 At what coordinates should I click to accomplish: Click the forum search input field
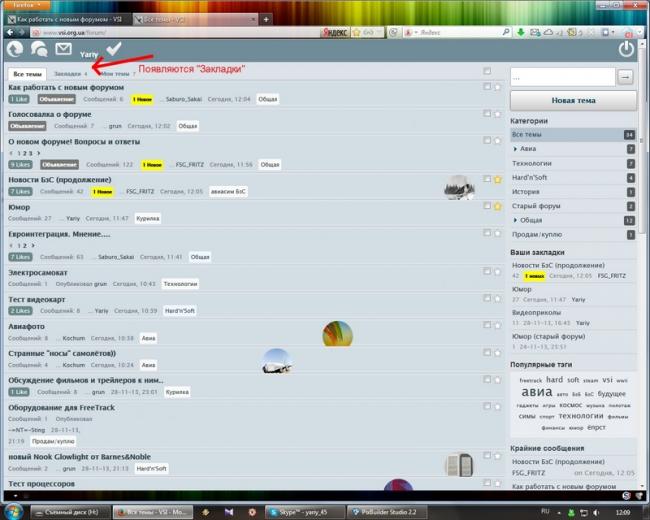(x=561, y=76)
